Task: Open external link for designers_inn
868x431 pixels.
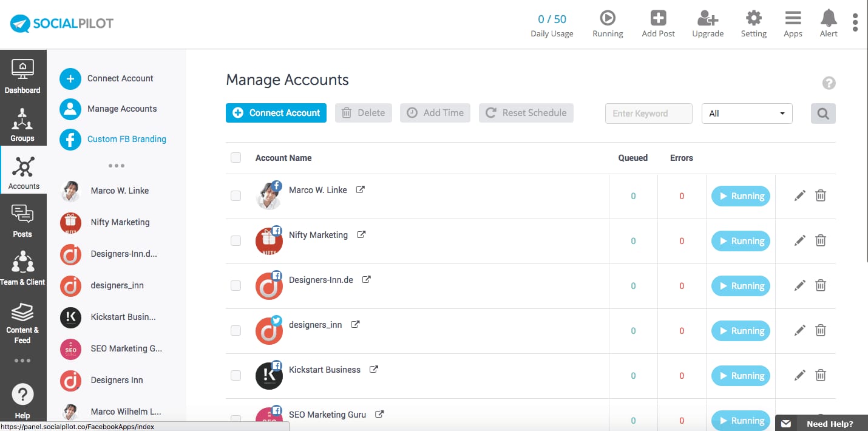Action: point(355,324)
